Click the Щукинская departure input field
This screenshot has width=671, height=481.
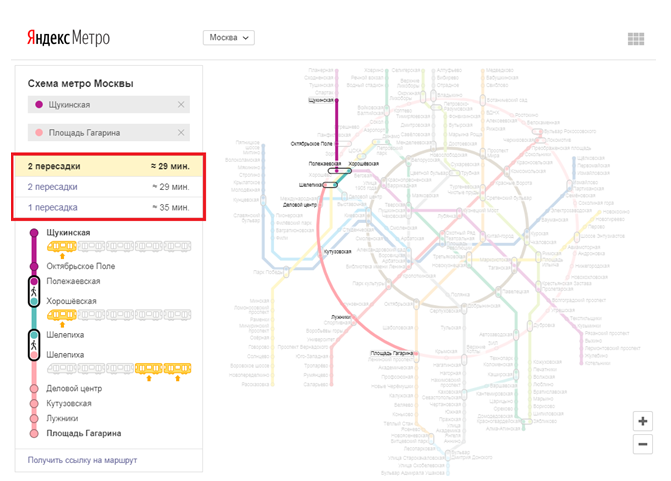(109, 104)
